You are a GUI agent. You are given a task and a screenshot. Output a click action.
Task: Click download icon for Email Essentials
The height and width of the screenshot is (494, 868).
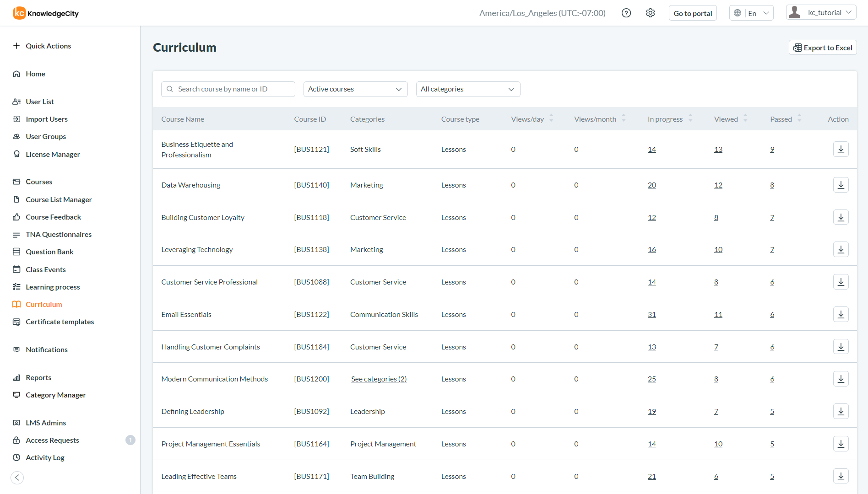click(x=841, y=314)
